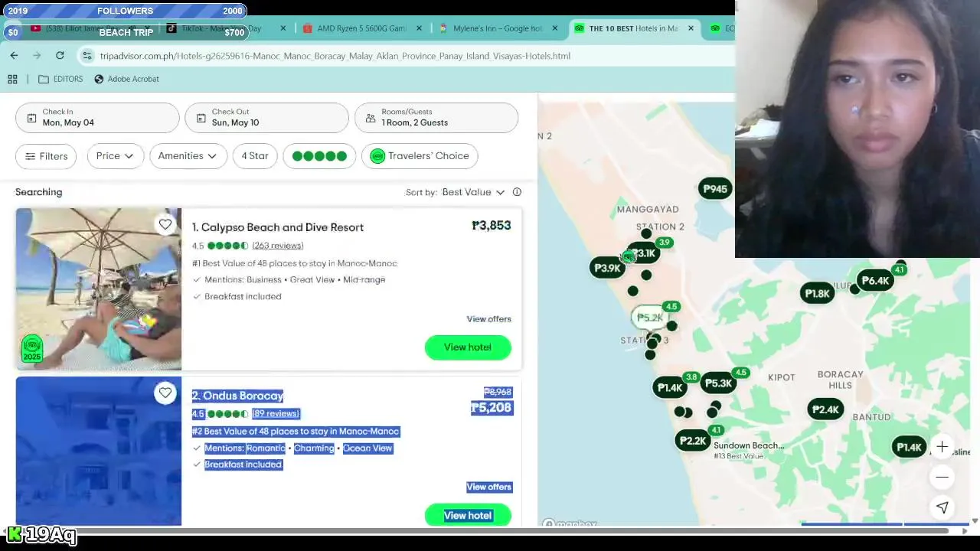Click the address bar URL
Screen dimensions: 980x551
click(335, 56)
